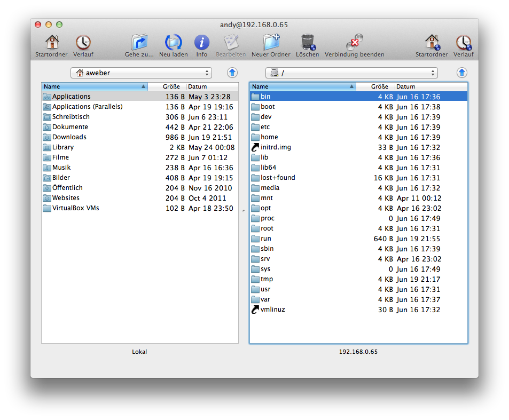The width and height of the screenshot is (509, 420).
Task: Go up one folder in remote pane
Action: (x=462, y=73)
